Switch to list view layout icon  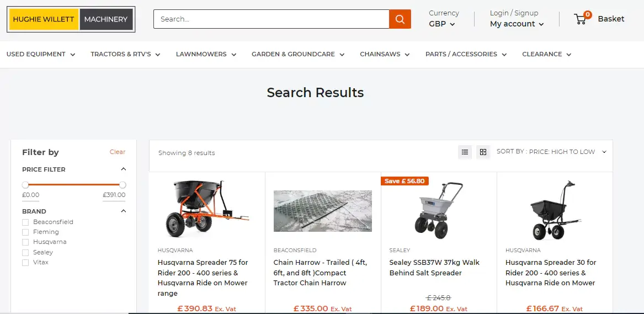pyautogui.click(x=465, y=152)
